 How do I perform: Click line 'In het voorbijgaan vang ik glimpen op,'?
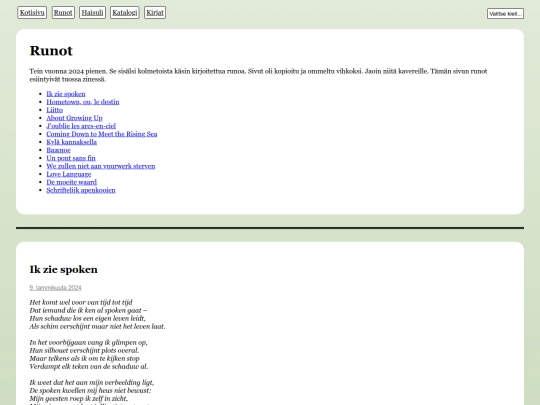89,343
